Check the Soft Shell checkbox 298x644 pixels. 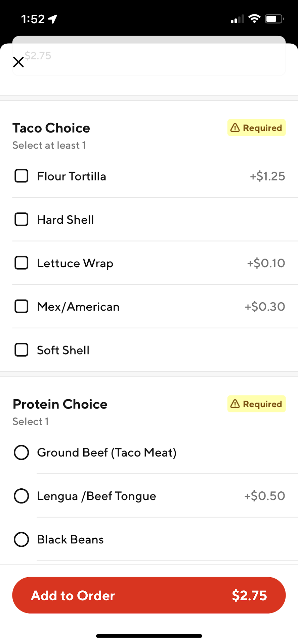pyautogui.click(x=22, y=350)
